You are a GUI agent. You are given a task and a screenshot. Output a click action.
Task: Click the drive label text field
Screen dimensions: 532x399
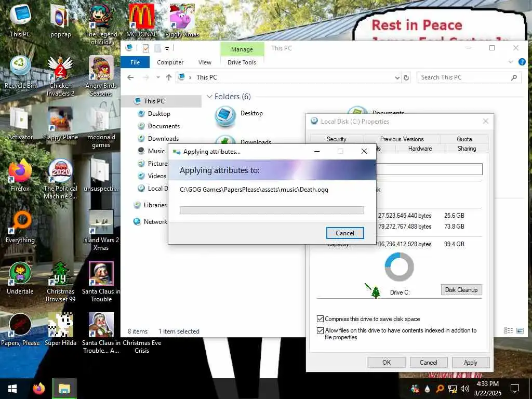429,169
